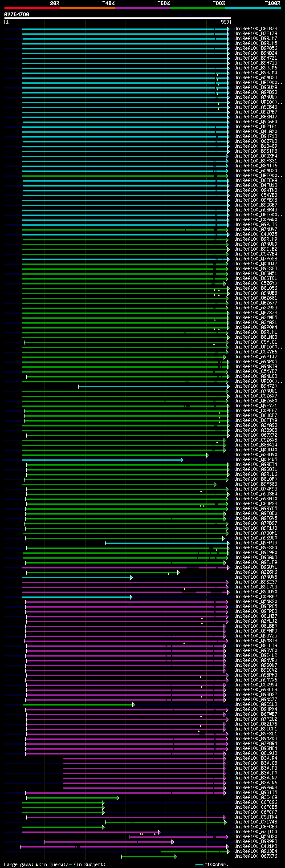Pick hit UniRef100_A9P1J7
The width and height of the screenshot is (285, 868).
tap(256, 357)
